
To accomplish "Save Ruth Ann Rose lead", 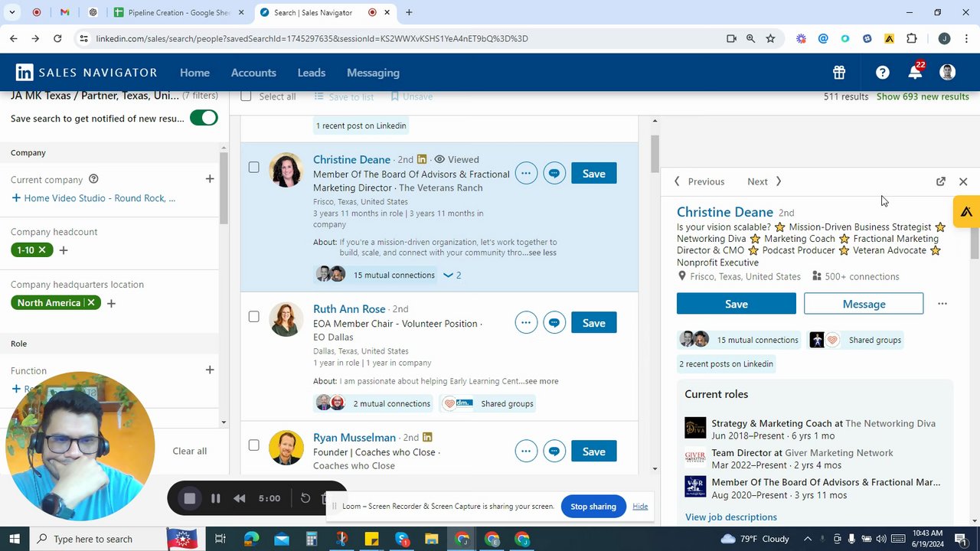I will [593, 323].
